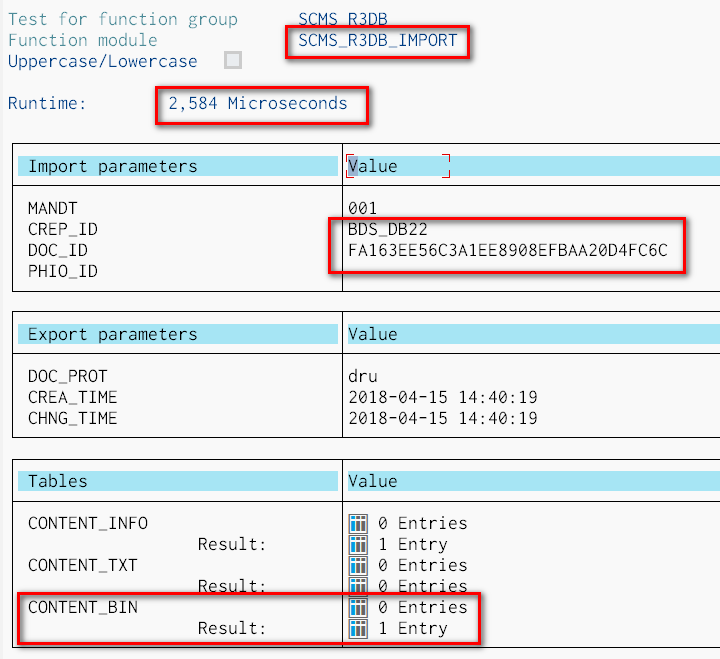Click the MANDT value 001
The width and height of the screenshot is (720, 659).
coord(362,208)
